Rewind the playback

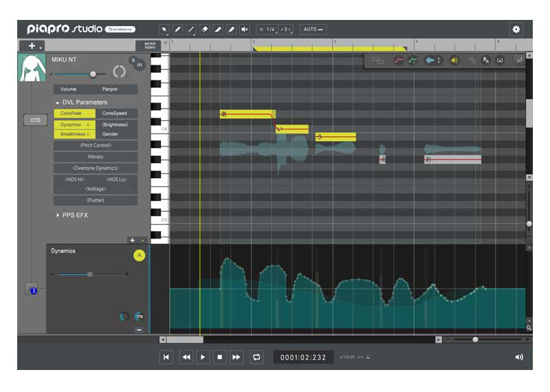point(186,357)
